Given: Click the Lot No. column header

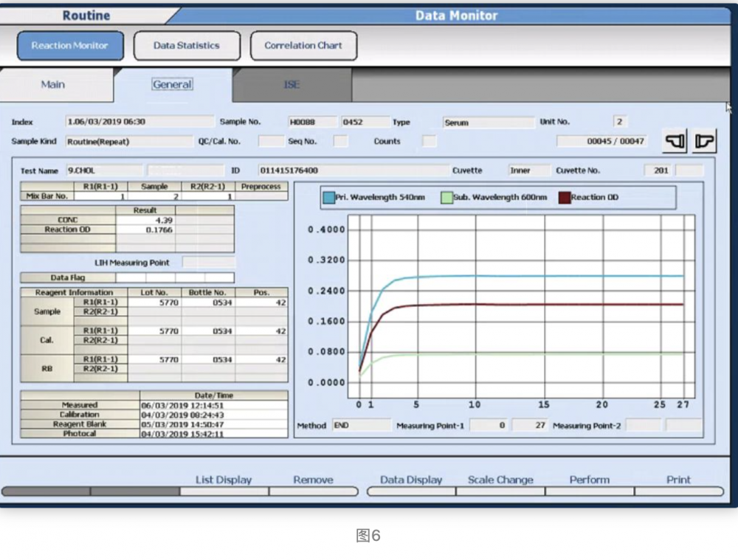Looking at the screenshot, I should 154,293.
